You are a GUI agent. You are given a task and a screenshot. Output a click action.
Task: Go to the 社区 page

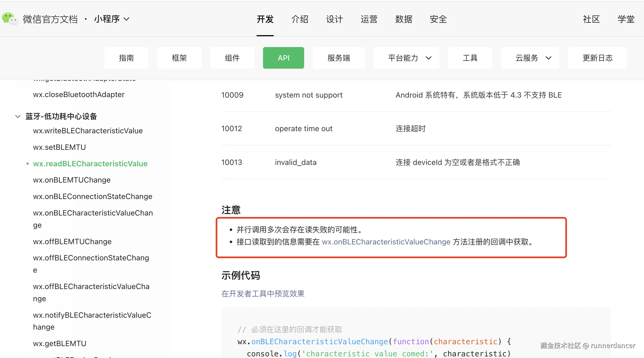coord(591,19)
